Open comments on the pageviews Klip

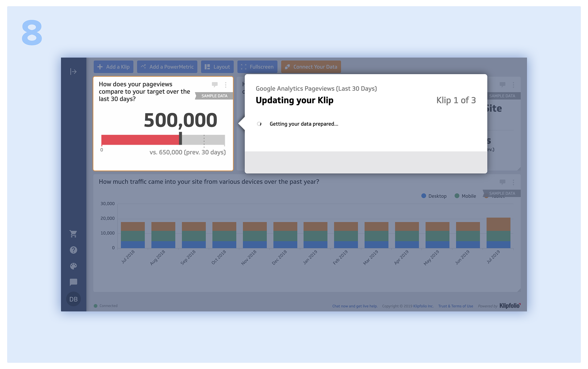pos(215,85)
